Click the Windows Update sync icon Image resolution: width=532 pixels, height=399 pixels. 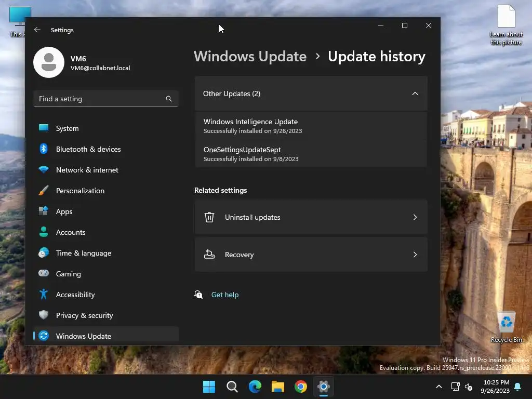click(x=44, y=336)
